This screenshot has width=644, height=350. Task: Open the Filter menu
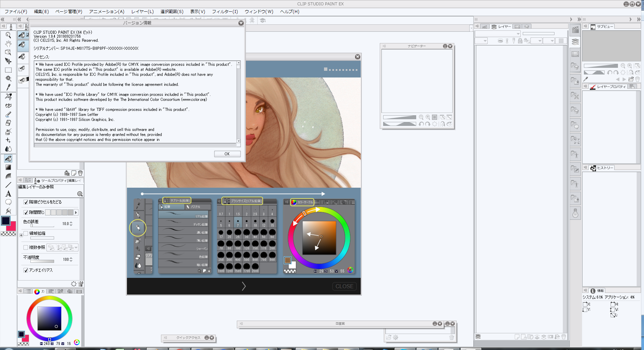(x=225, y=11)
